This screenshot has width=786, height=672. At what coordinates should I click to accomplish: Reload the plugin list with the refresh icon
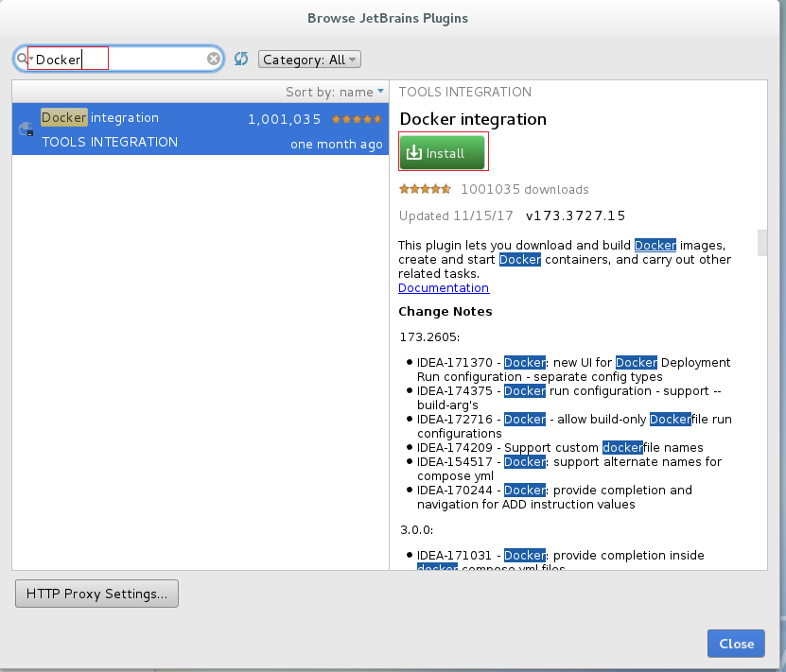[241, 60]
